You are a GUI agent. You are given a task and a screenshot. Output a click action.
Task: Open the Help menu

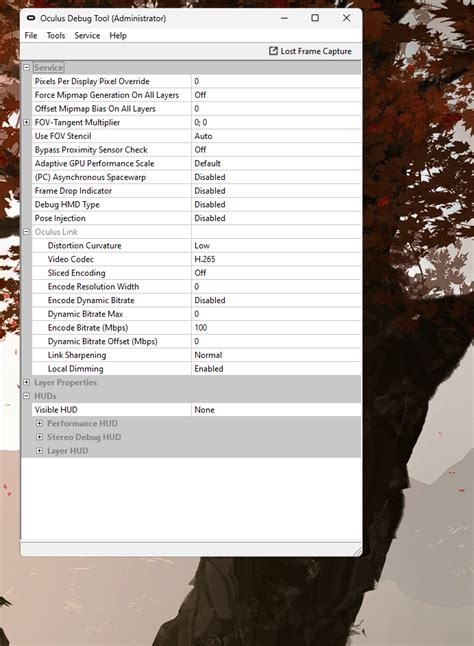tap(118, 35)
